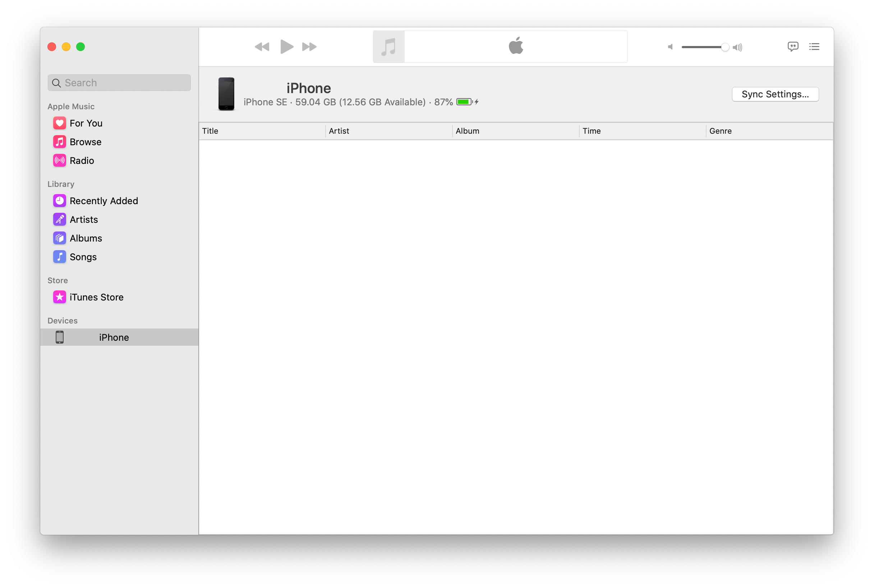The width and height of the screenshot is (874, 588).
Task: Open Songs in the Library
Action: tap(119, 257)
